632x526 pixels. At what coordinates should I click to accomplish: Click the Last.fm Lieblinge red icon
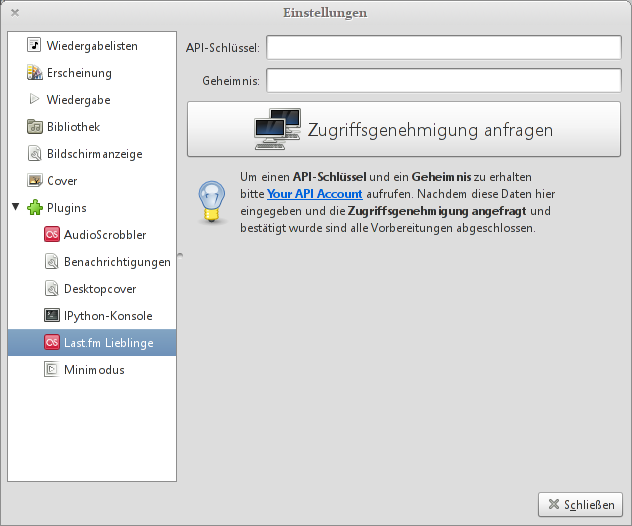52,343
